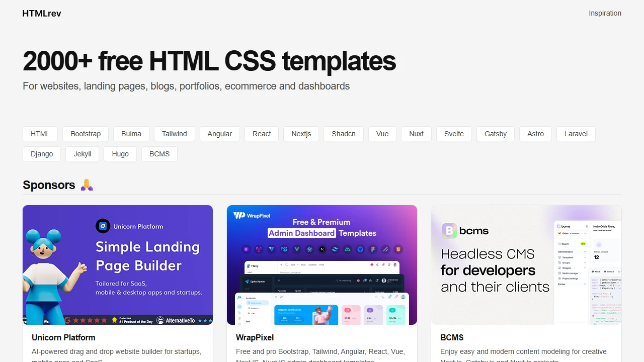Click the Unicorn Platform logo in the purple banner
Image resolution: width=644 pixels, height=362 pixels.
[103, 226]
